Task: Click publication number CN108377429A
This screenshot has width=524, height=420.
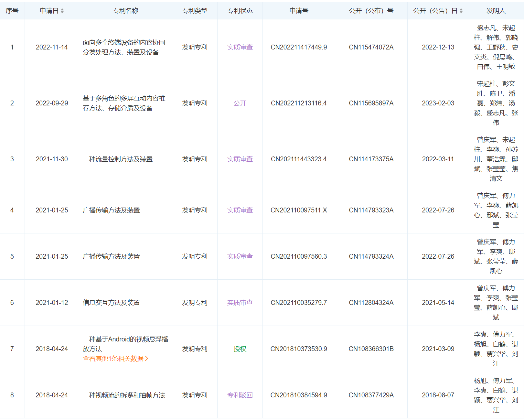Action: click(371, 395)
